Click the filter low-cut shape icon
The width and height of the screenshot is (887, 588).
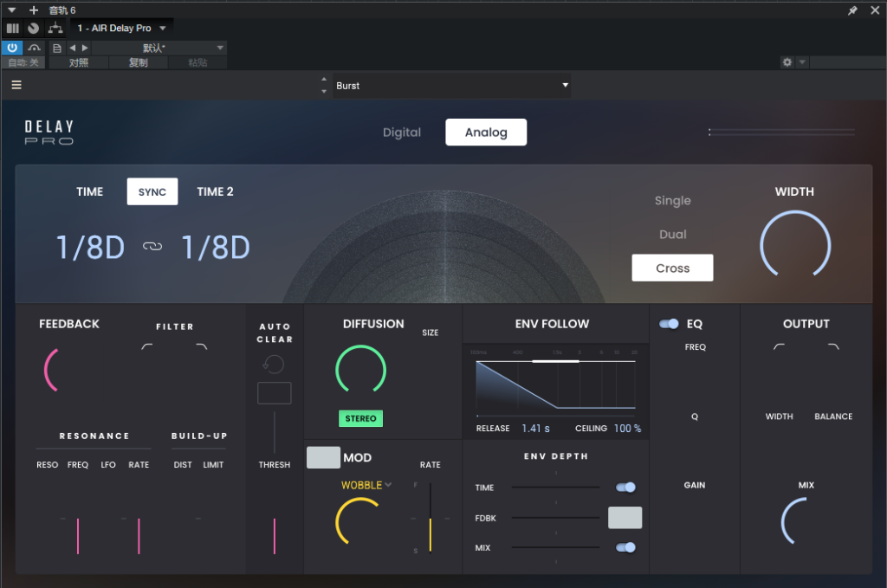[147, 346]
